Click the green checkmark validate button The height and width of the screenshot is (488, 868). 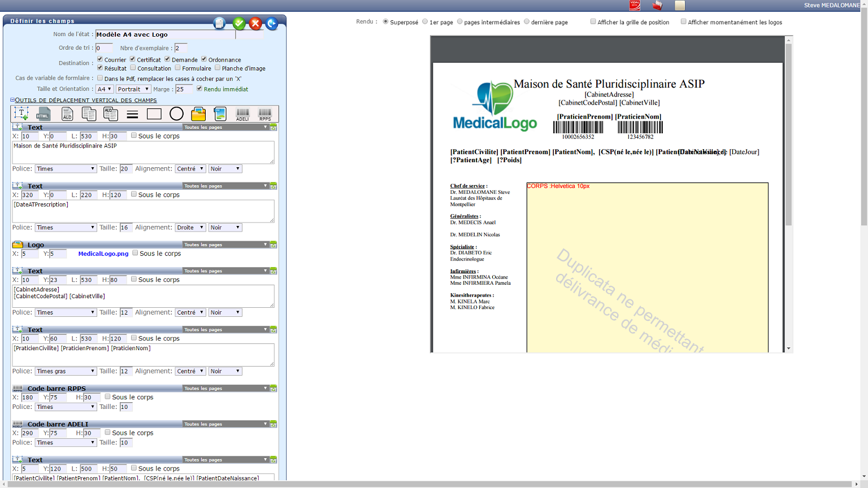pos(239,23)
